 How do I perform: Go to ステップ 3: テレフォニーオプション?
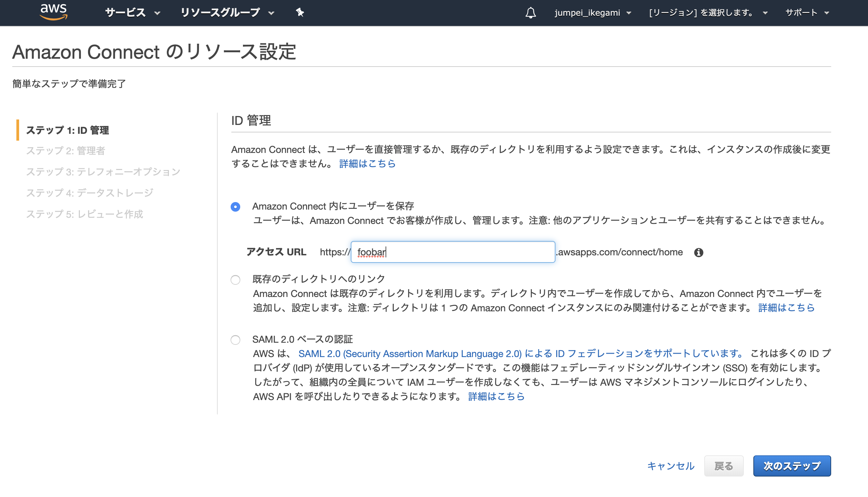click(103, 172)
